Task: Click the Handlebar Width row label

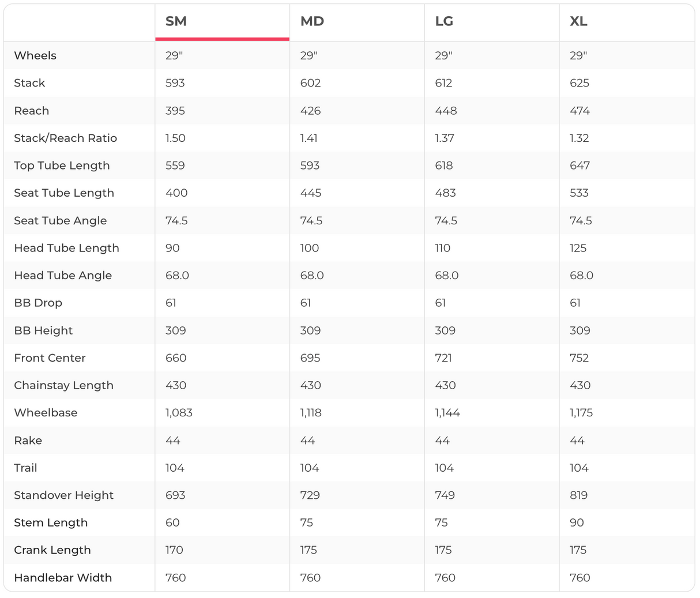Action: click(63, 578)
